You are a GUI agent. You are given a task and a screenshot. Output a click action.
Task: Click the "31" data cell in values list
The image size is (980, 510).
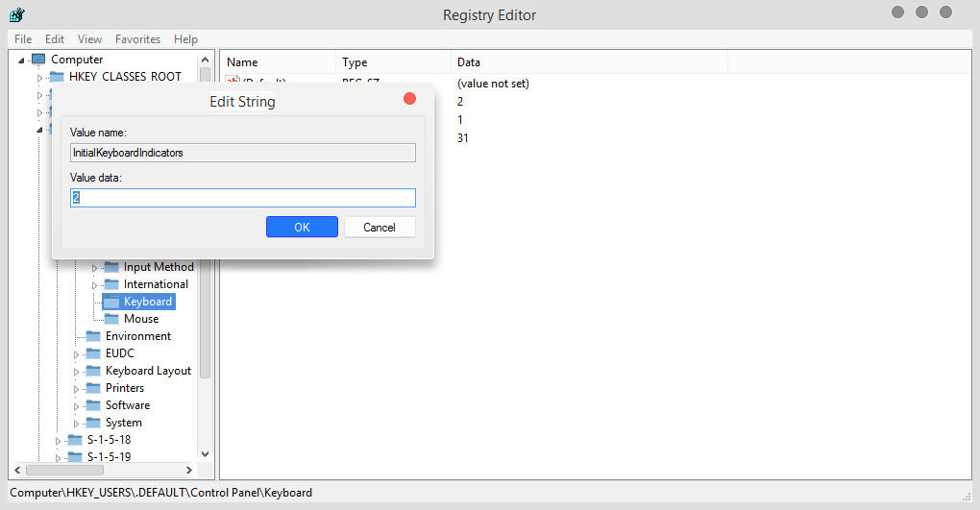462,137
